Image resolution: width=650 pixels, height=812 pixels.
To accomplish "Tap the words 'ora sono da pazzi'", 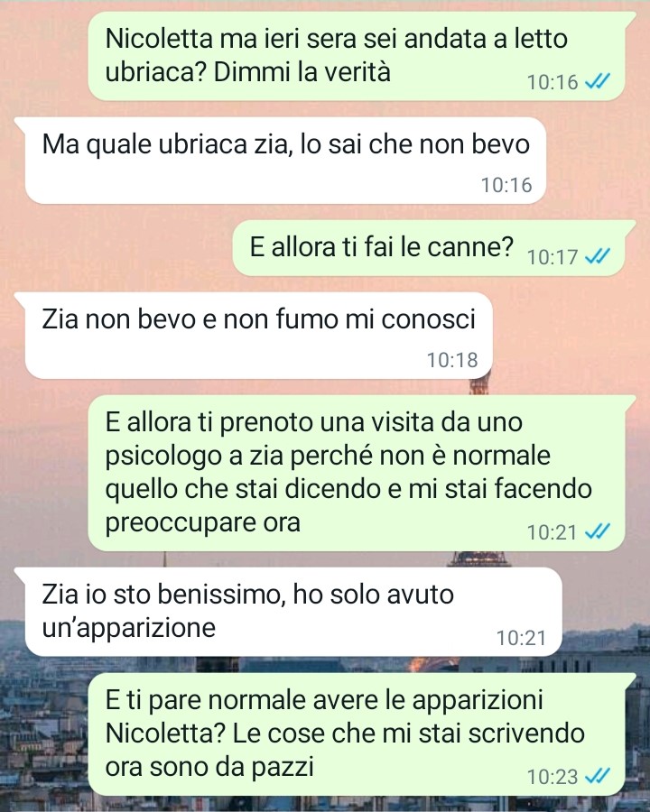I will pyautogui.click(x=209, y=767).
